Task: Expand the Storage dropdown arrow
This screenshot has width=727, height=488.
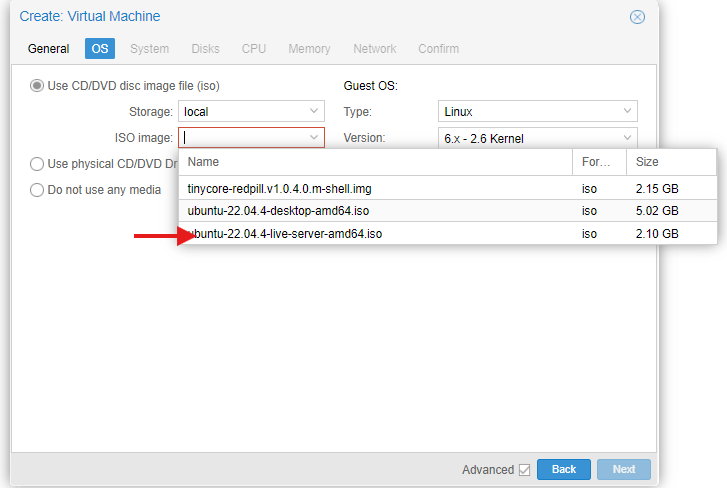Action: pyautogui.click(x=314, y=111)
